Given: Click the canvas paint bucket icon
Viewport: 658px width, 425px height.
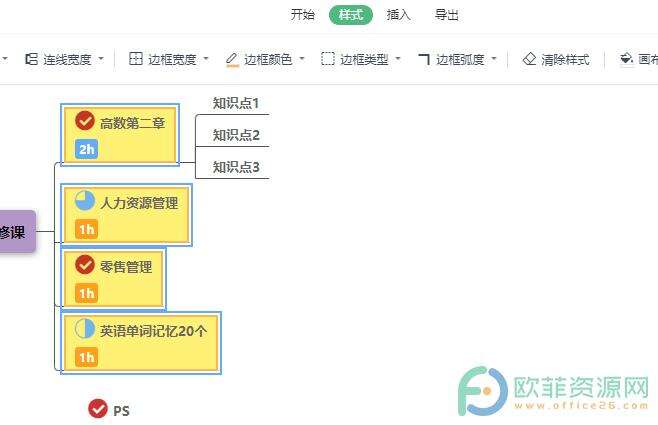Looking at the screenshot, I should click(627, 59).
